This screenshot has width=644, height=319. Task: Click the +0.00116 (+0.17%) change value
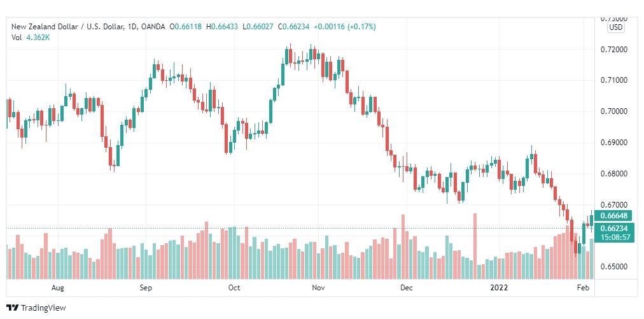(x=344, y=27)
